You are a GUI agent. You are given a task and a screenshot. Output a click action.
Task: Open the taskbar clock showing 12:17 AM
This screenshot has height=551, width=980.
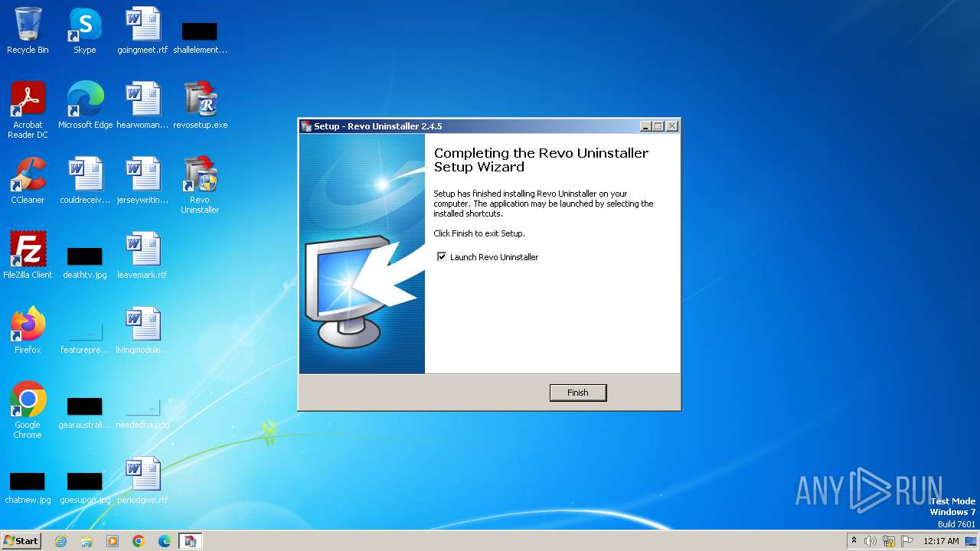click(941, 541)
